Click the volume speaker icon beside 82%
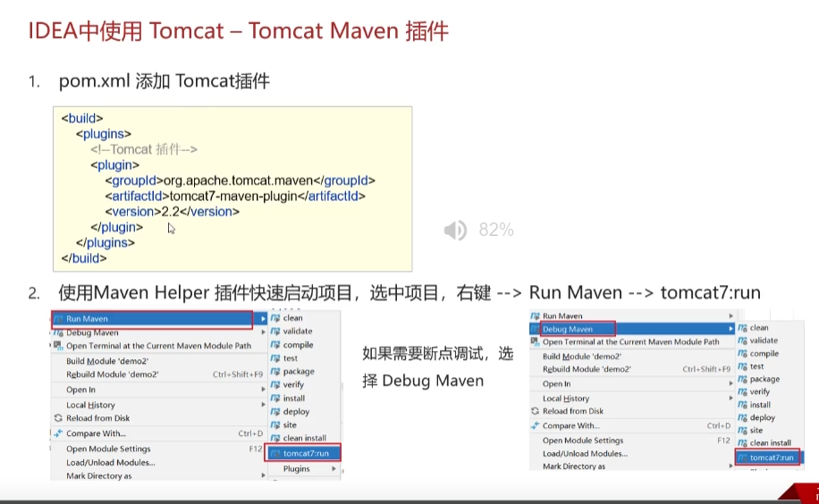819x504 pixels. pyautogui.click(x=455, y=230)
